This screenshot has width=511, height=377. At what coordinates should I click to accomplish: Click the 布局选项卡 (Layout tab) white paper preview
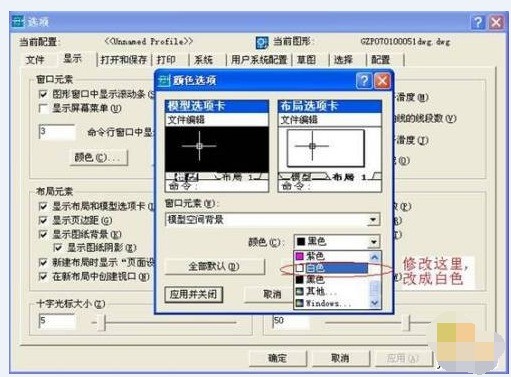point(326,148)
